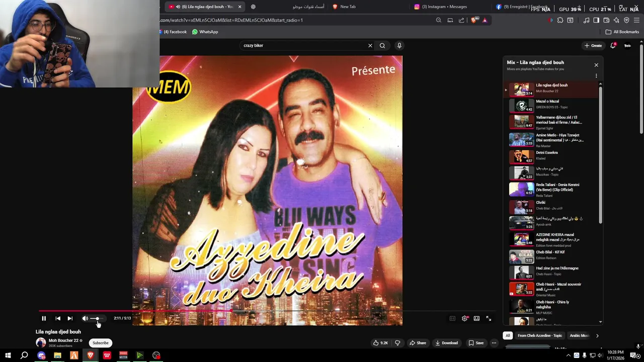Open the YouTube account avatar menu

627,46
